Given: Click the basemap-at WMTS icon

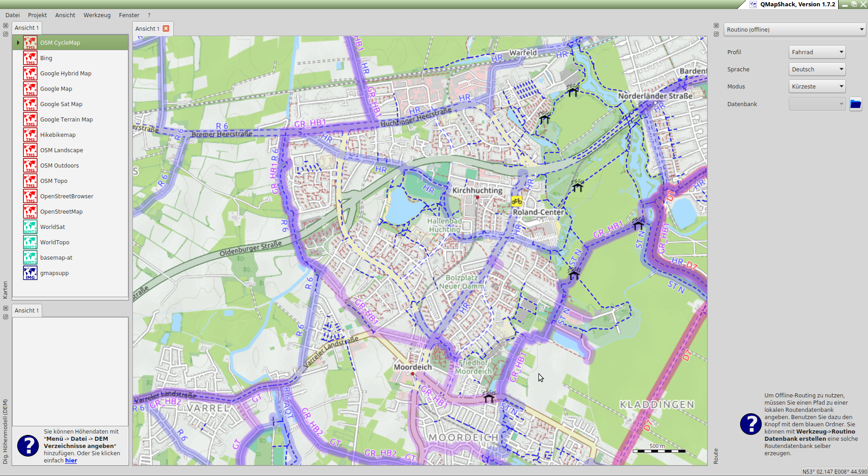Looking at the screenshot, I should (30, 257).
